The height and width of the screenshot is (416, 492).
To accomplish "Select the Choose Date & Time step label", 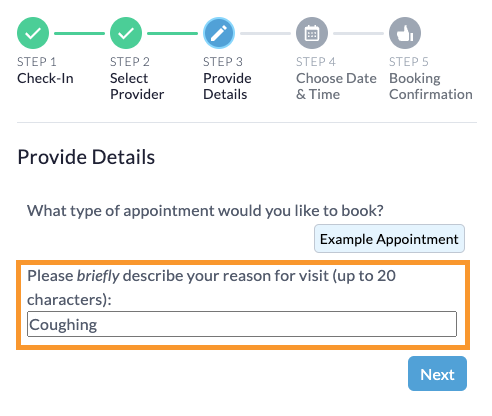I will [x=336, y=86].
